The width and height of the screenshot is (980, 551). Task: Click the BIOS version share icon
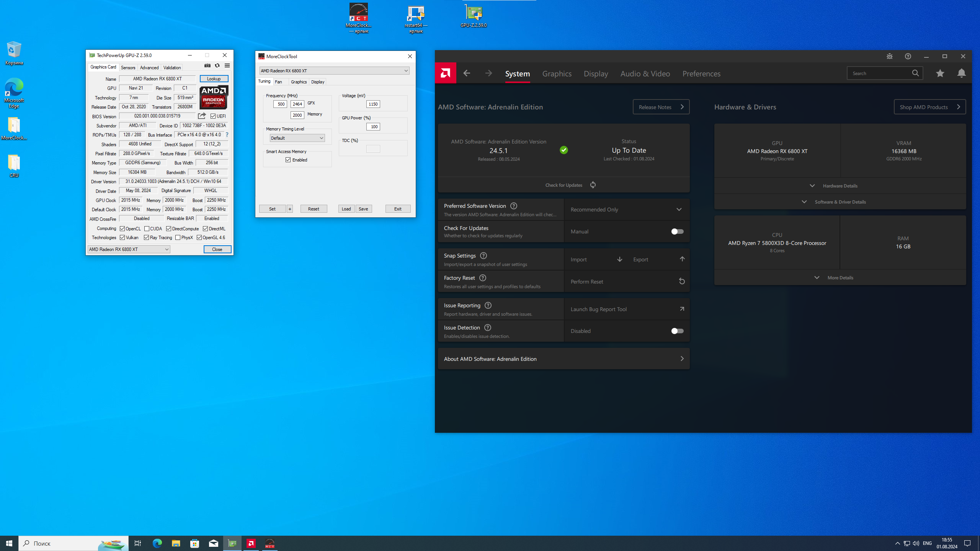coord(202,116)
